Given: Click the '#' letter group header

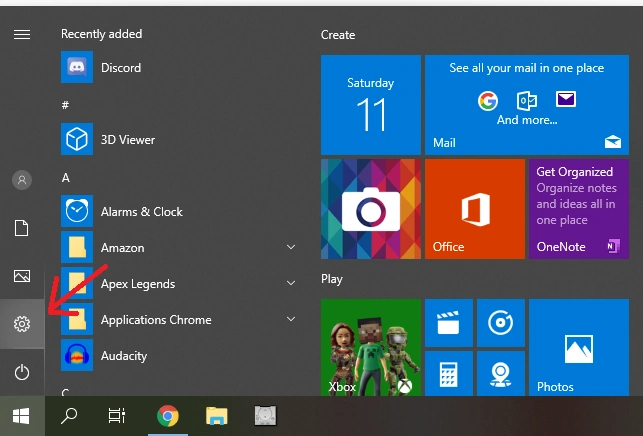Looking at the screenshot, I should (65, 105).
